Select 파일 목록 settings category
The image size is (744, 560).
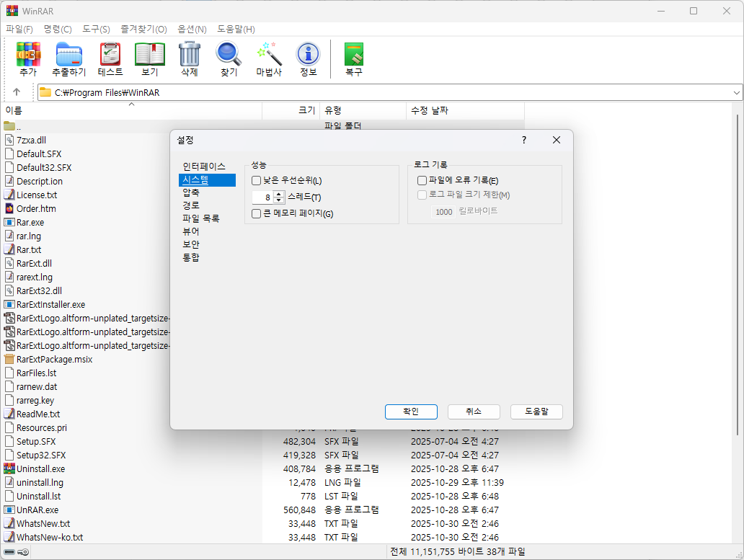201,218
